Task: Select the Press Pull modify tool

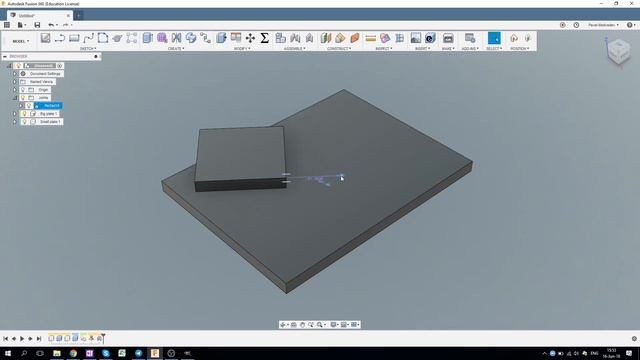Action: [x=221, y=38]
